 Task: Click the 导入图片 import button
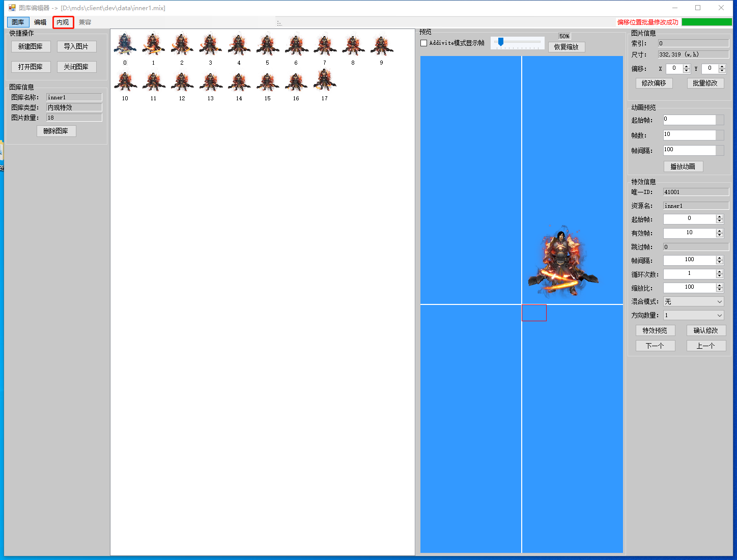(x=76, y=47)
